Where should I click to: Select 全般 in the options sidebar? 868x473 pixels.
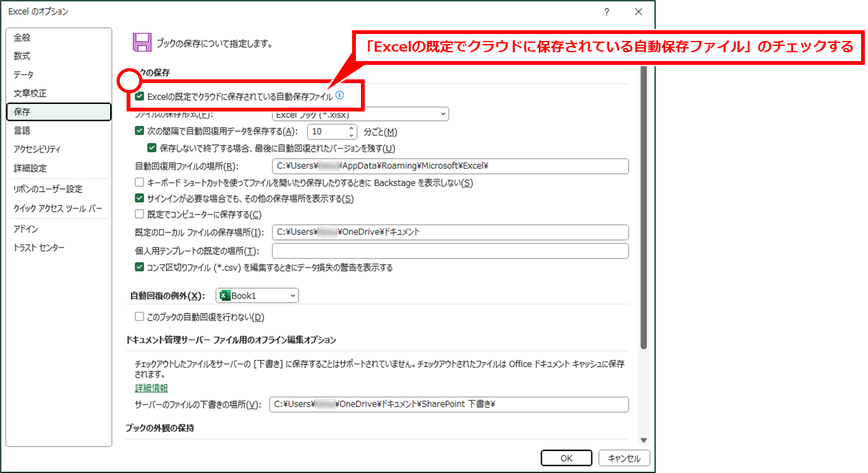pos(59,37)
